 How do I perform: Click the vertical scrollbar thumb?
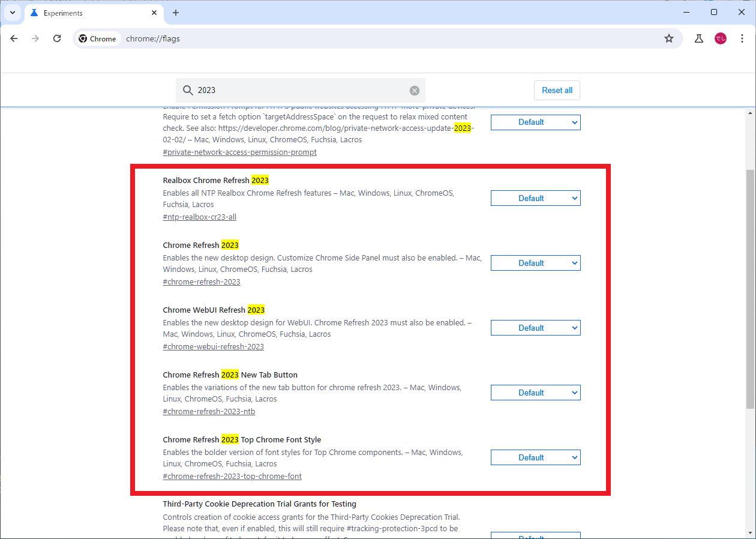750,289
